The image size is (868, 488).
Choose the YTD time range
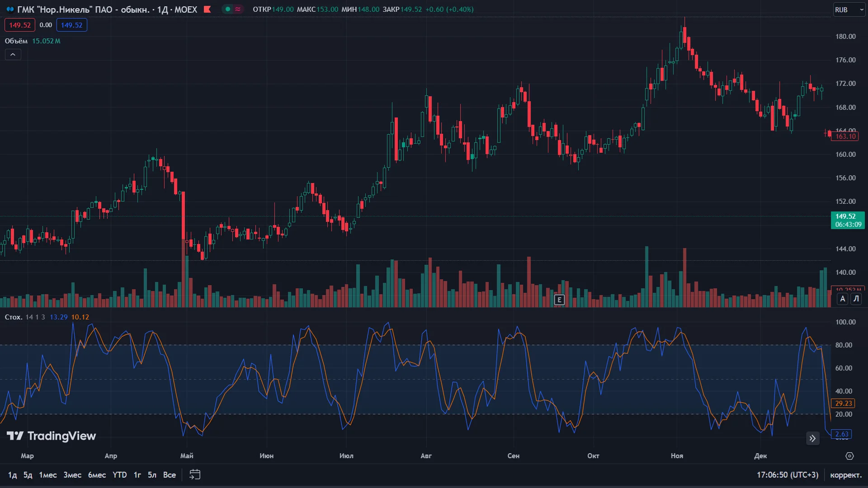[x=120, y=475]
